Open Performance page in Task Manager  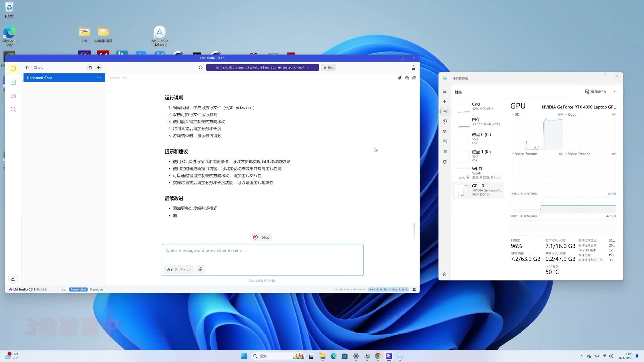pos(445,111)
